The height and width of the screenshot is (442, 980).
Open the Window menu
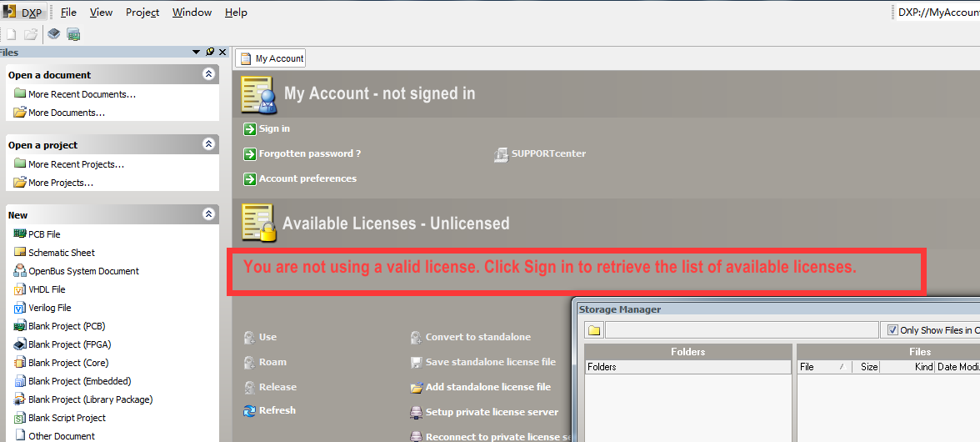point(192,13)
